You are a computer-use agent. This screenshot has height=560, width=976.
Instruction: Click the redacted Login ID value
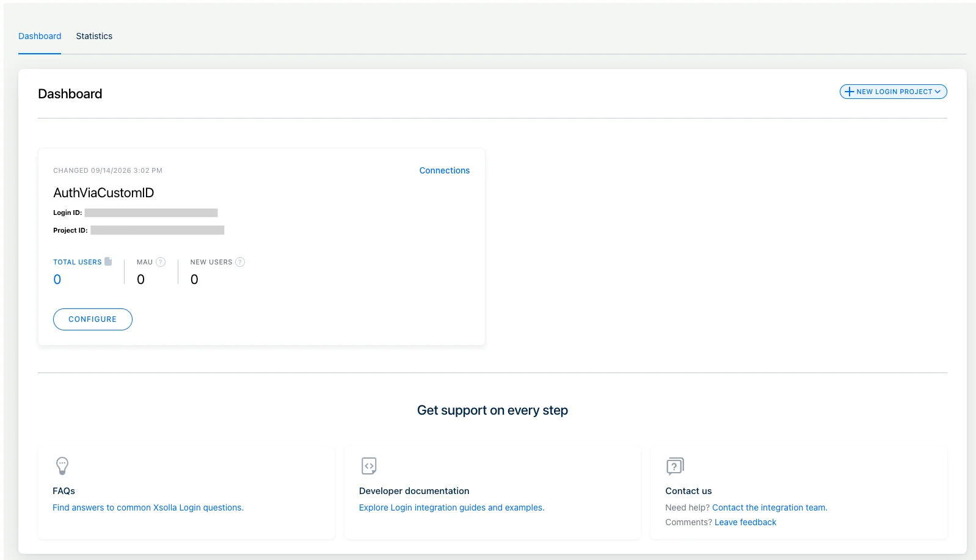pyautogui.click(x=151, y=213)
